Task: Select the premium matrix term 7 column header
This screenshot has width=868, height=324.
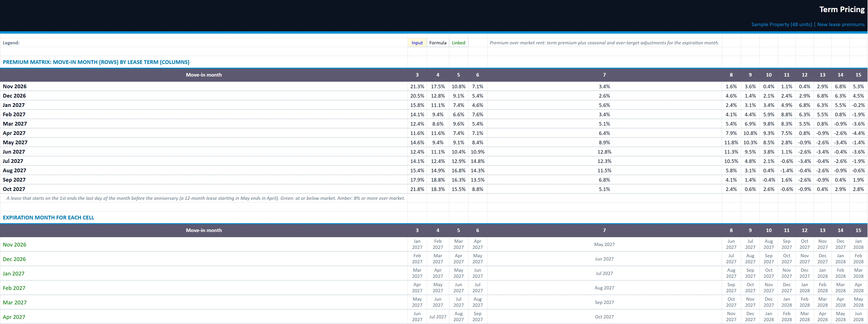Action: click(x=604, y=75)
